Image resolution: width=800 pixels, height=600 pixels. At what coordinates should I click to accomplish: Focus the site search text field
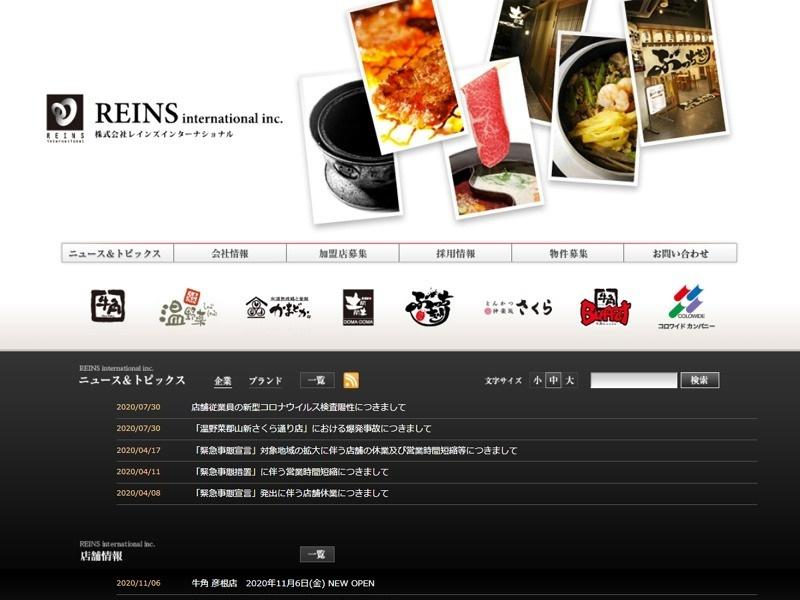633,380
